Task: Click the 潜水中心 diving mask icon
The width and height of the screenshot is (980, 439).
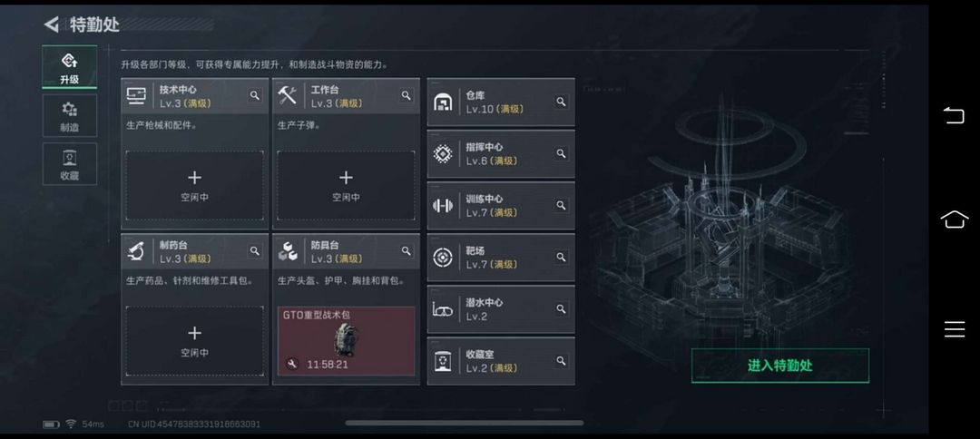Action: tap(443, 308)
